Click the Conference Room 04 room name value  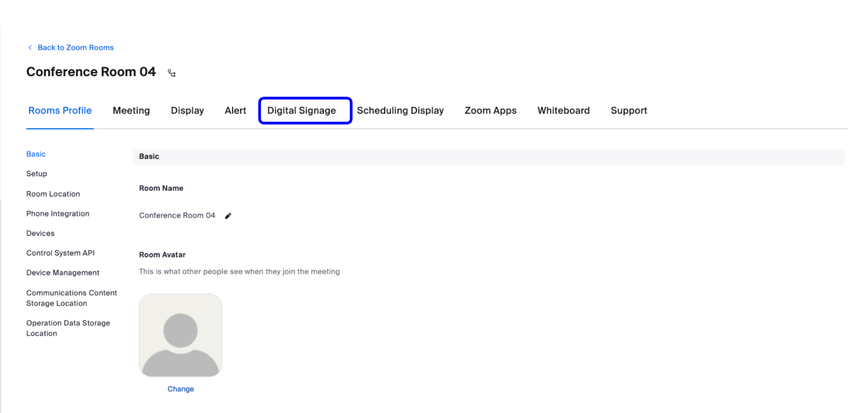pyautogui.click(x=177, y=215)
